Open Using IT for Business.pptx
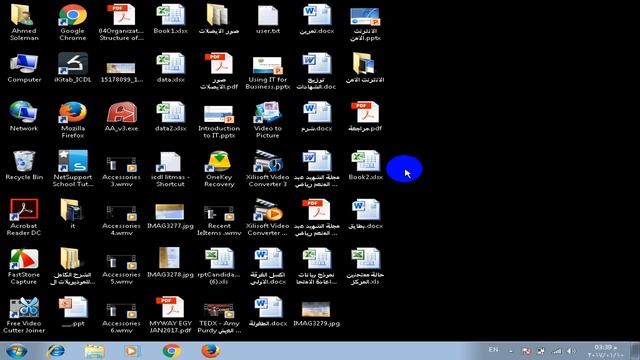Screen dimensions: 640x360 tap(268, 71)
